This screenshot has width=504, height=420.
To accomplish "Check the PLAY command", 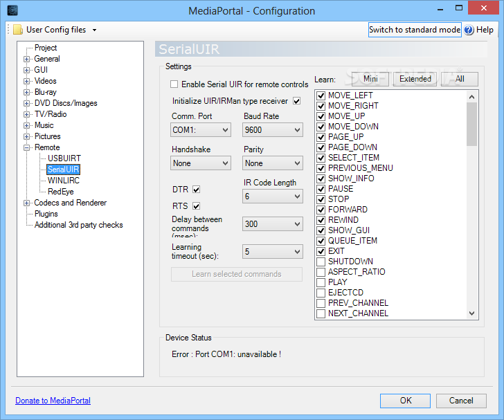I will coord(321,282).
